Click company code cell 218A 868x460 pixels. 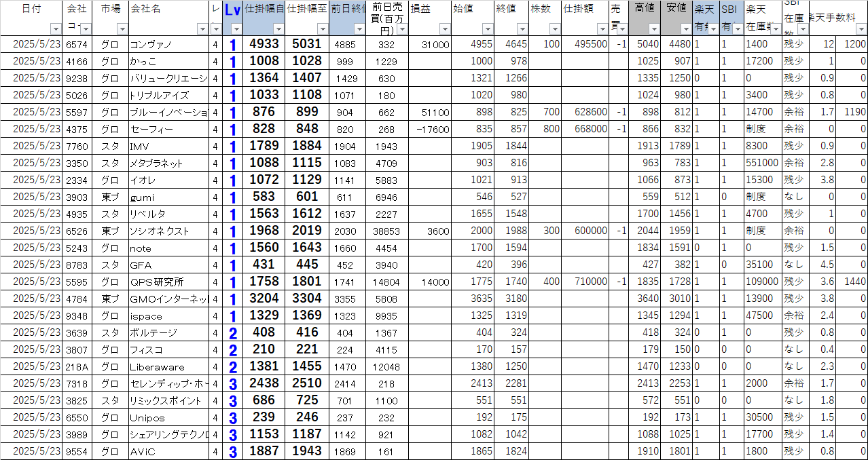pos(77,366)
